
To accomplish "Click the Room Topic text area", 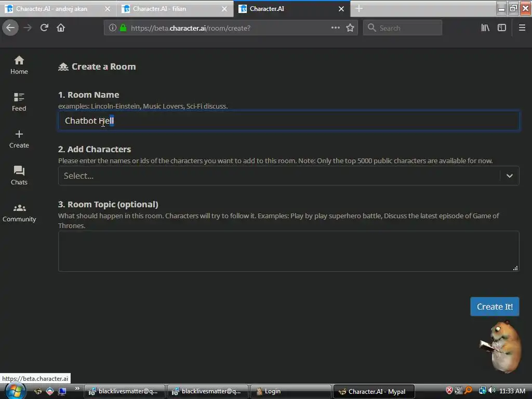I will pos(288,251).
